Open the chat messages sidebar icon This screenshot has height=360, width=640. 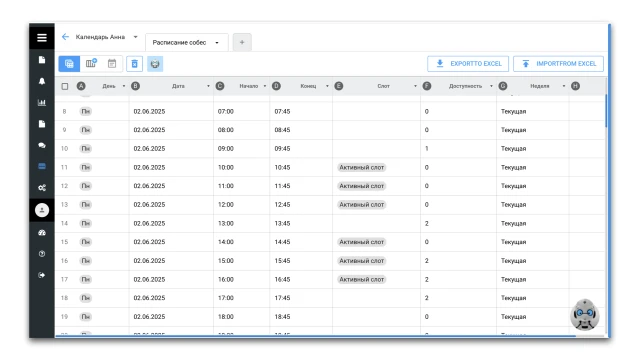pos(42,145)
